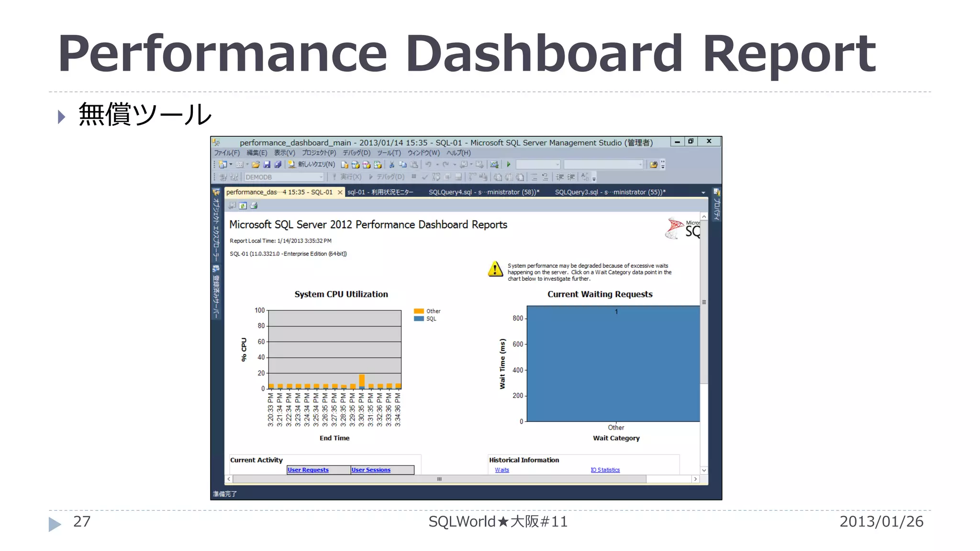The height and width of the screenshot is (551, 980).
Task: Open the dropdown arrow next to Undo
Action: click(437, 165)
